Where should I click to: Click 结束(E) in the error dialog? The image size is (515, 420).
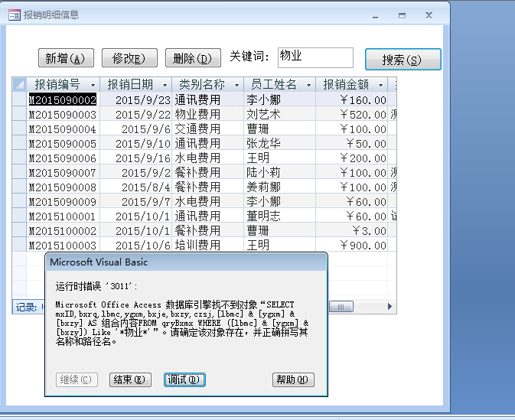tap(132, 379)
